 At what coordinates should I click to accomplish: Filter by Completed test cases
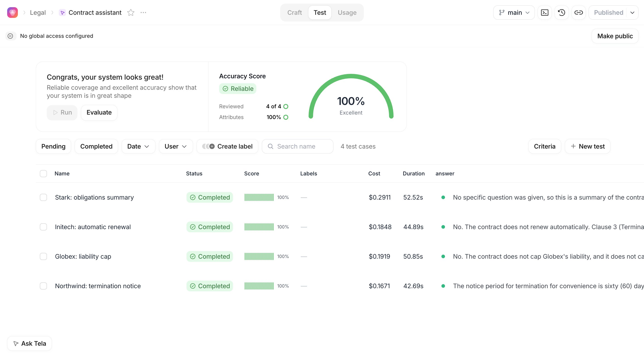click(96, 146)
